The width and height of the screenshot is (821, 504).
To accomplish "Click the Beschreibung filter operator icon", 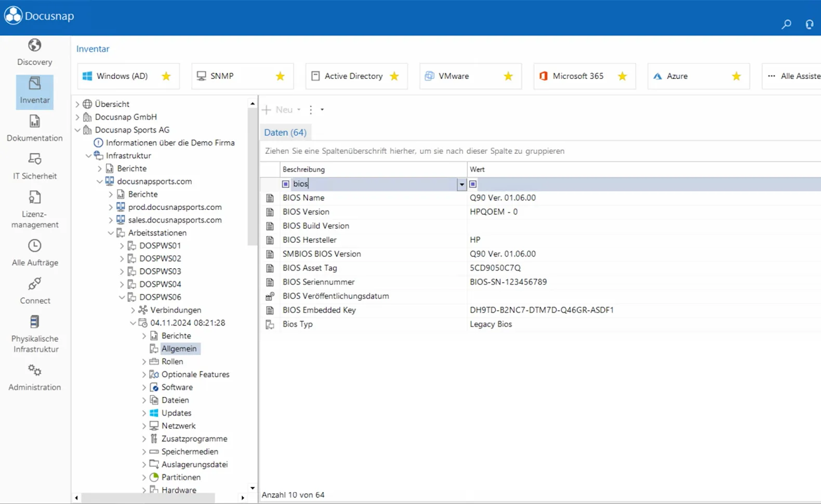I will [x=285, y=184].
